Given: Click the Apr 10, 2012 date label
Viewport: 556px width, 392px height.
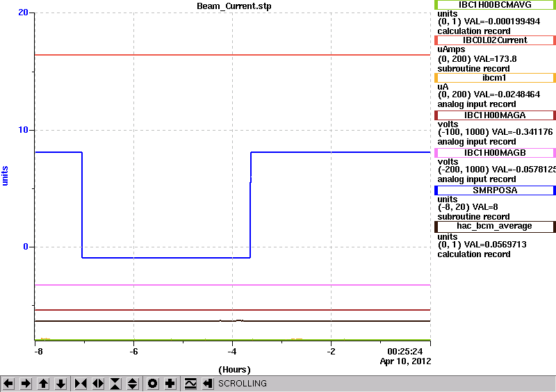Looking at the screenshot, I should [x=405, y=361].
